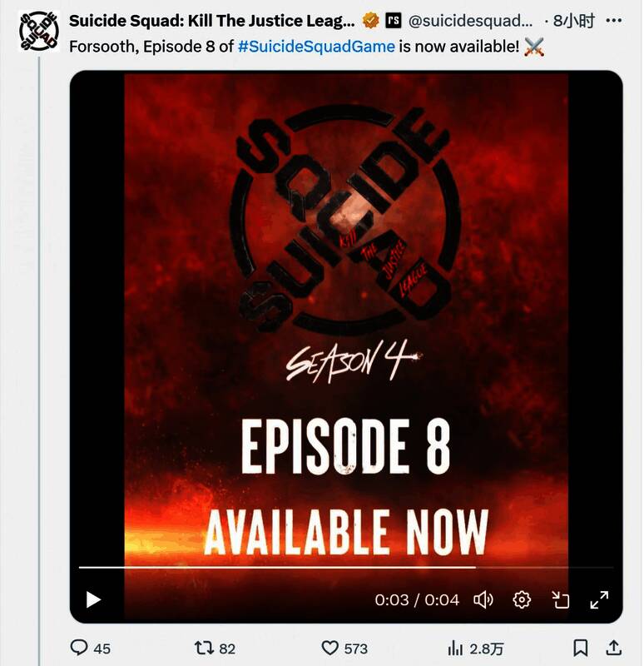This screenshot has width=644, height=666.
Task: Open the #SuicideSquadGame hashtag
Action: 316,47
